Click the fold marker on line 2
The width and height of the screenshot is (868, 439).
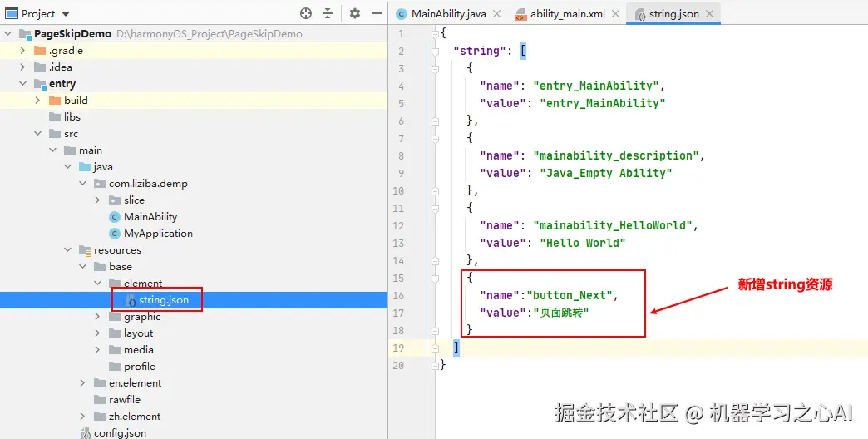click(x=435, y=52)
